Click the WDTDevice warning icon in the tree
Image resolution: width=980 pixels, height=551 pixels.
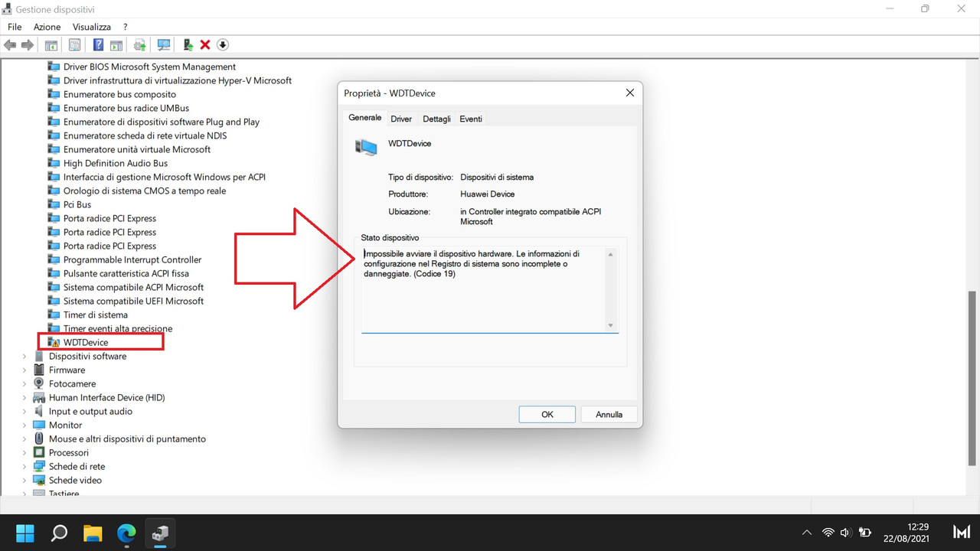point(54,342)
